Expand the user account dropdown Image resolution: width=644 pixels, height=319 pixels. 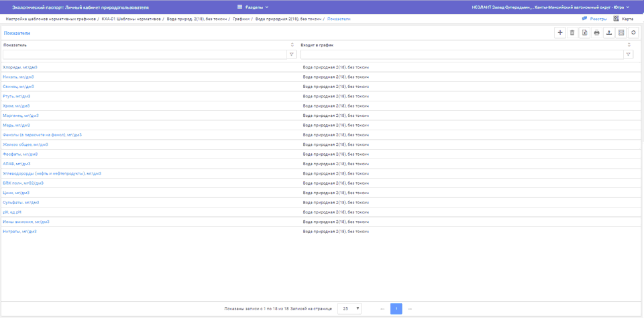pyautogui.click(x=548, y=7)
